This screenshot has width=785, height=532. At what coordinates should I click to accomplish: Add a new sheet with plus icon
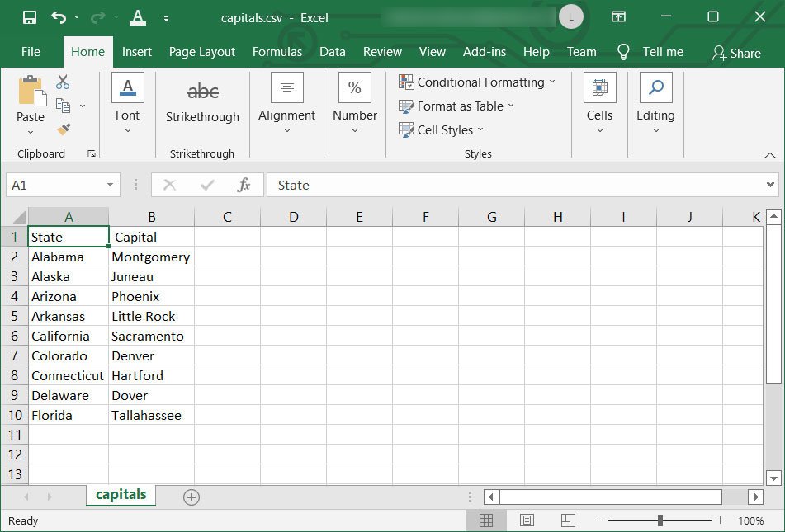click(x=192, y=497)
